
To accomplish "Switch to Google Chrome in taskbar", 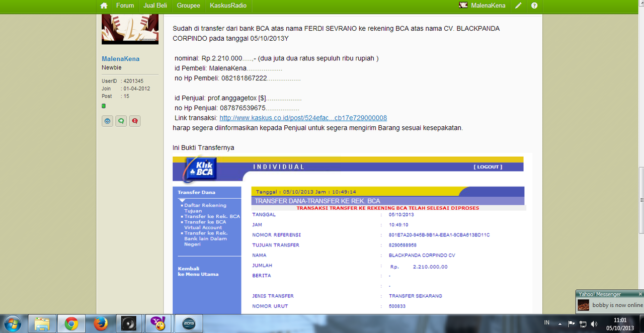I will coord(71,324).
